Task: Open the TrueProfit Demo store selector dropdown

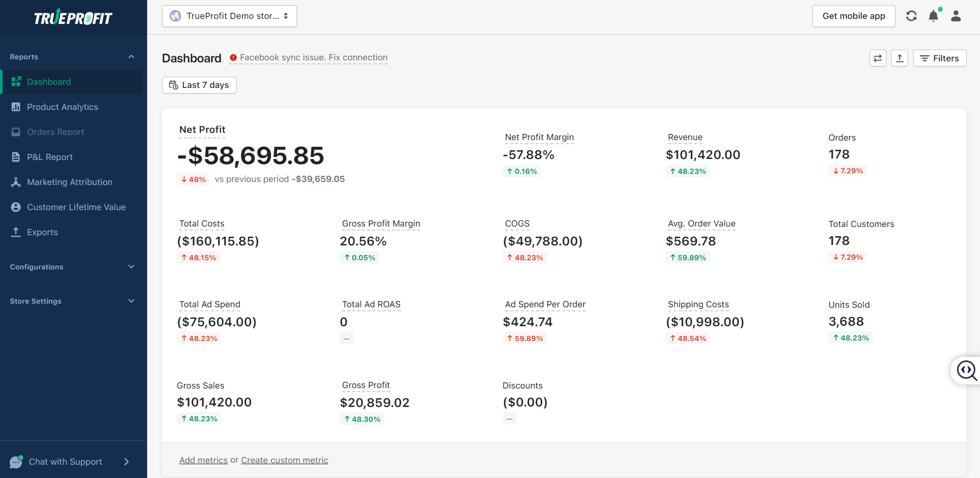Action: (x=230, y=16)
